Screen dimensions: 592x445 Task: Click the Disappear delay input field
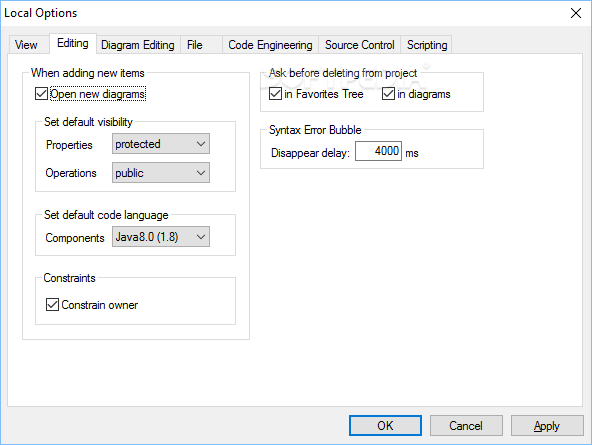coord(378,151)
